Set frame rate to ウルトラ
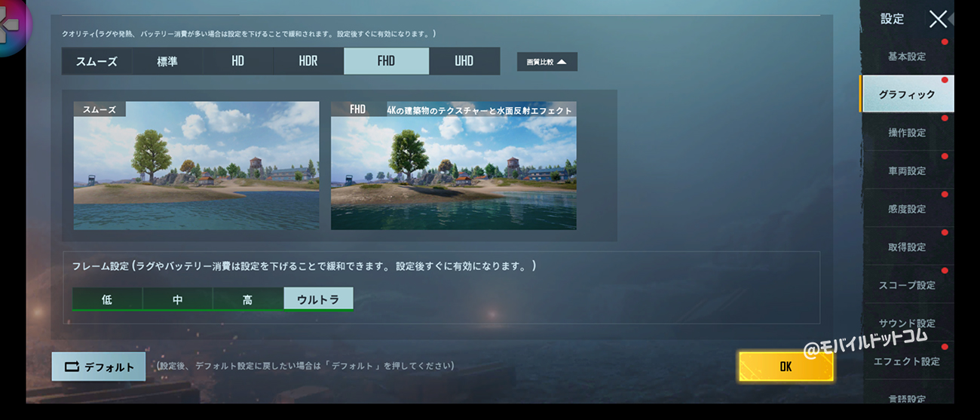This screenshot has height=420, width=980. 318,299
